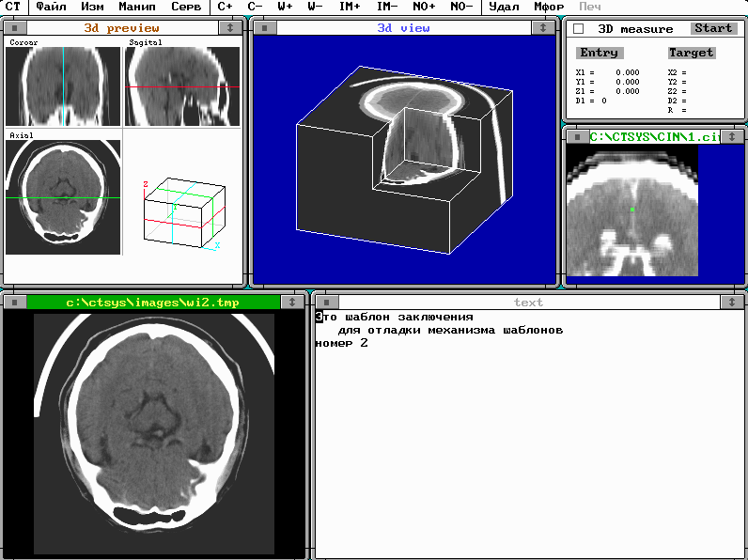748x560 pixels.
Task: Click the C+ contrast increase button
Action: tap(225, 7)
